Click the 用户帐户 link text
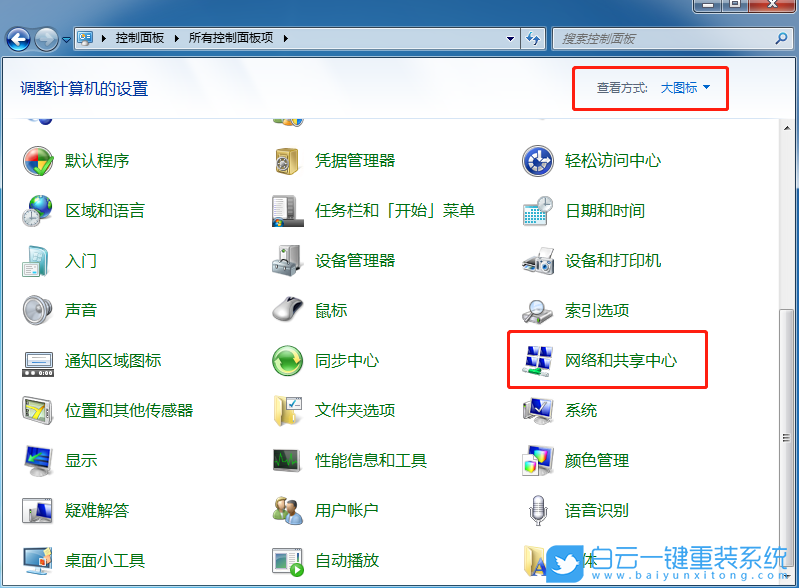Viewport: 799px width, 588px height. pyautogui.click(x=347, y=511)
